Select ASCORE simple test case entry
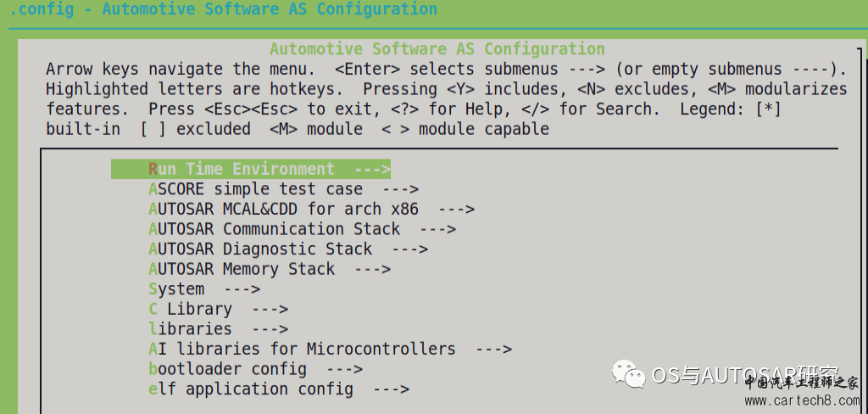868x414 pixels. pyautogui.click(x=283, y=189)
